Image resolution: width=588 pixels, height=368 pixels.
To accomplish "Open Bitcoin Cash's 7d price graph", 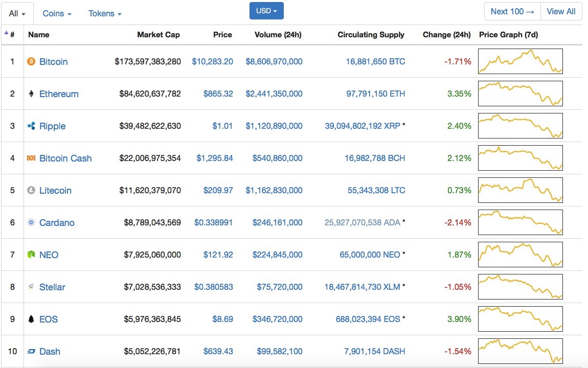I will [x=521, y=158].
